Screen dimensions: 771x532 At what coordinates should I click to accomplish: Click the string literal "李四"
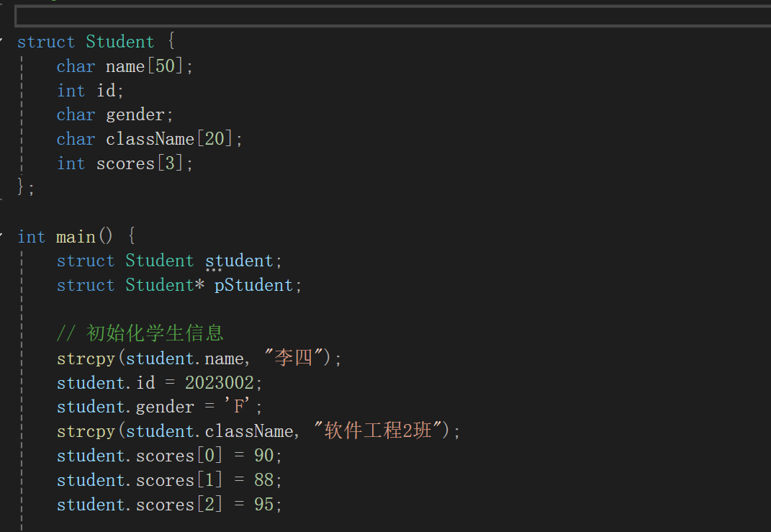294,358
